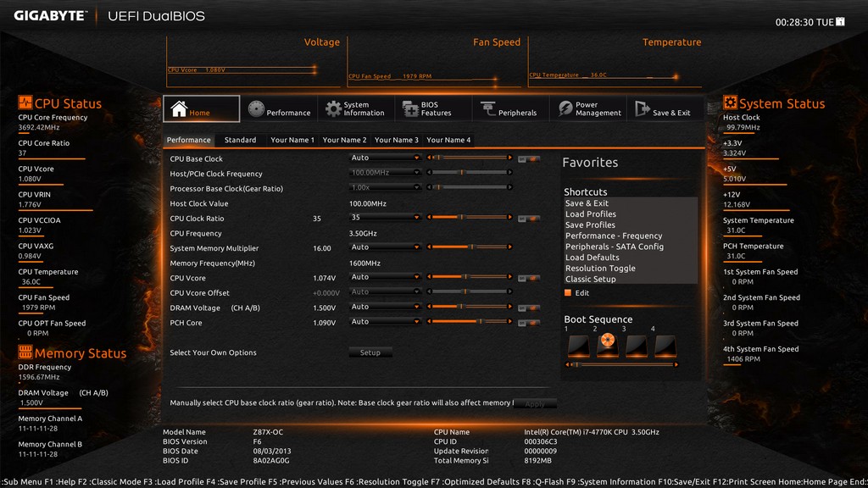Toggle CPU Vcore on/off switch
The width and height of the screenshot is (868, 488).
[529, 278]
